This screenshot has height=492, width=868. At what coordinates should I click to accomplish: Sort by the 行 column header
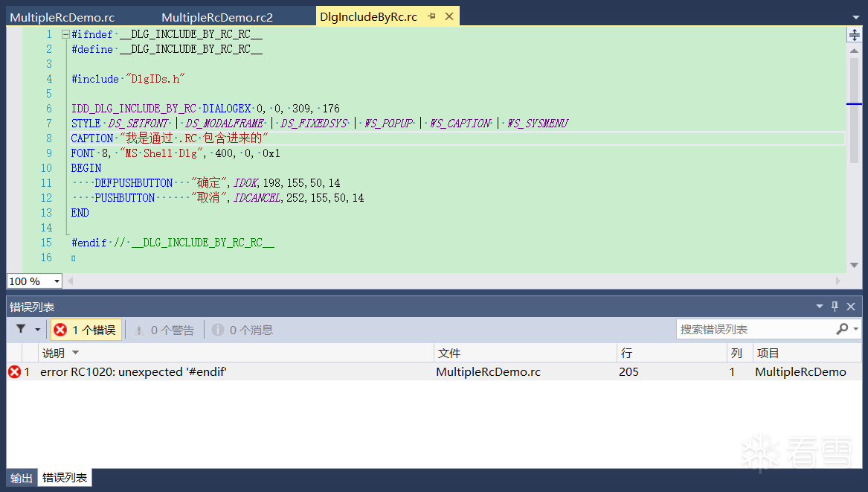pyautogui.click(x=672, y=353)
